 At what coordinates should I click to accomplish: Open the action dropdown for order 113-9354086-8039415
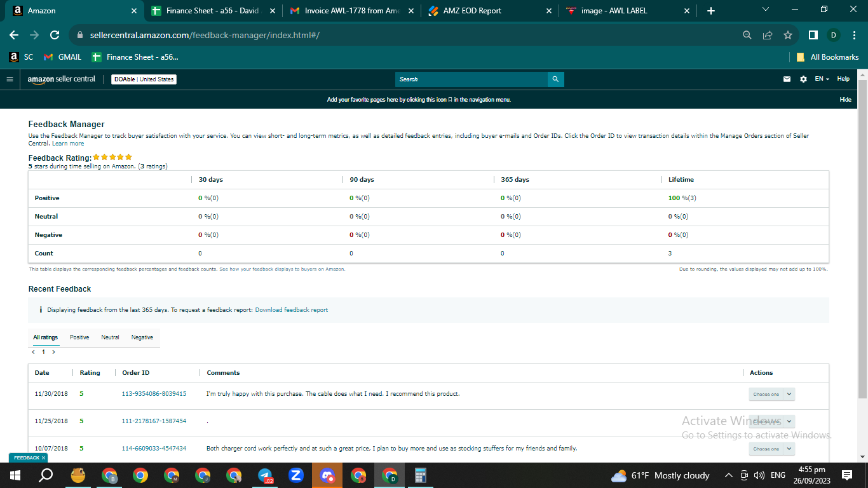click(x=771, y=394)
